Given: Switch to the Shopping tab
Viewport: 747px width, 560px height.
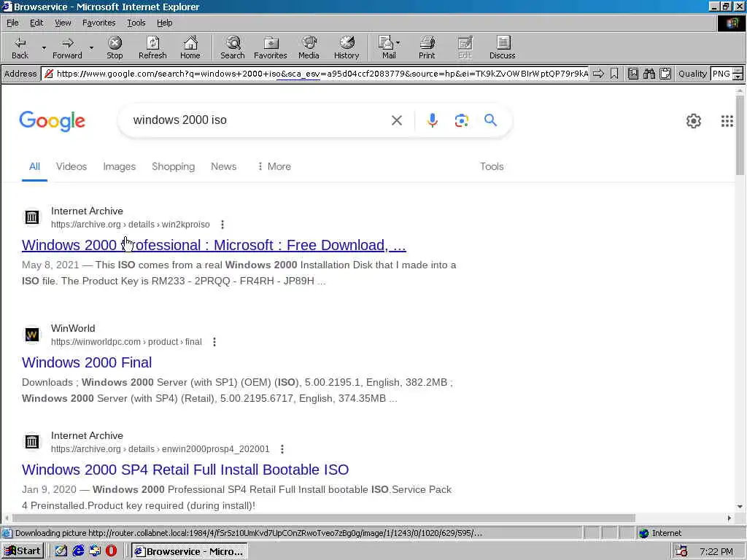Looking at the screenshot, I should tap(174, 167).
